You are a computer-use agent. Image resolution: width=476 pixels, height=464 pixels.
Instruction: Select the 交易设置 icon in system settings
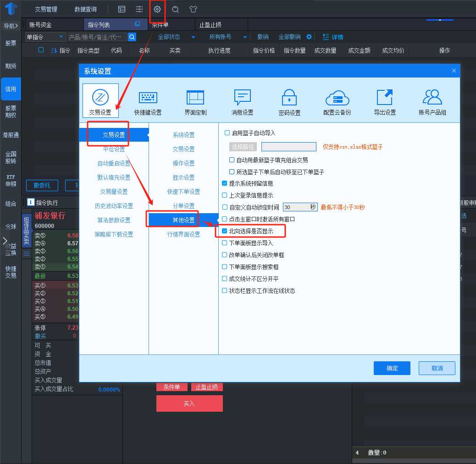point(100,101)
